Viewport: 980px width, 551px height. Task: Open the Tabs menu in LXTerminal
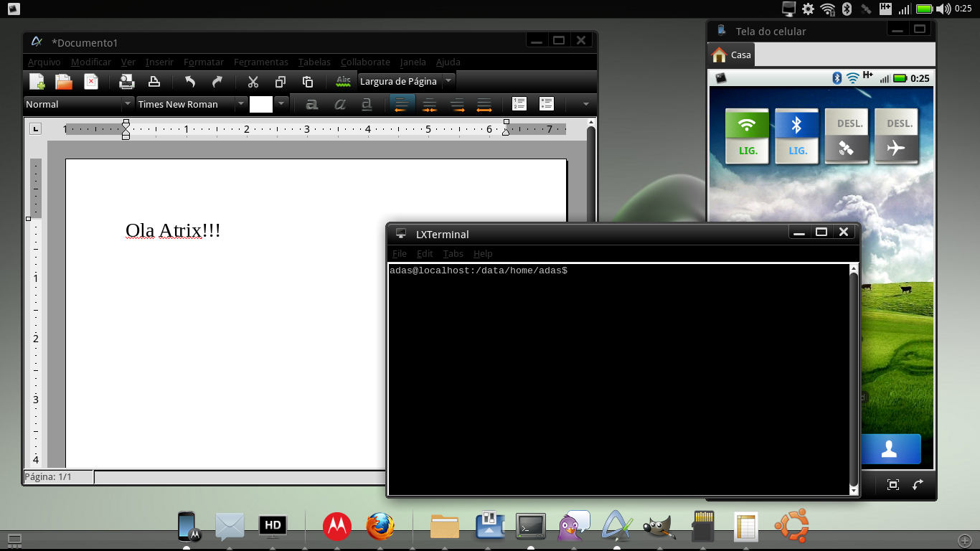(x=453, y=254)
